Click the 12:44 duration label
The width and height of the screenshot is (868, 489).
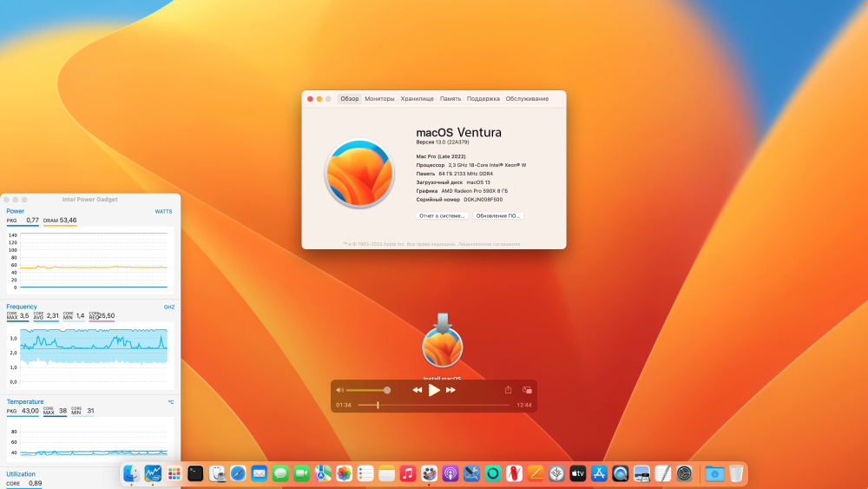tap(523, 405)
